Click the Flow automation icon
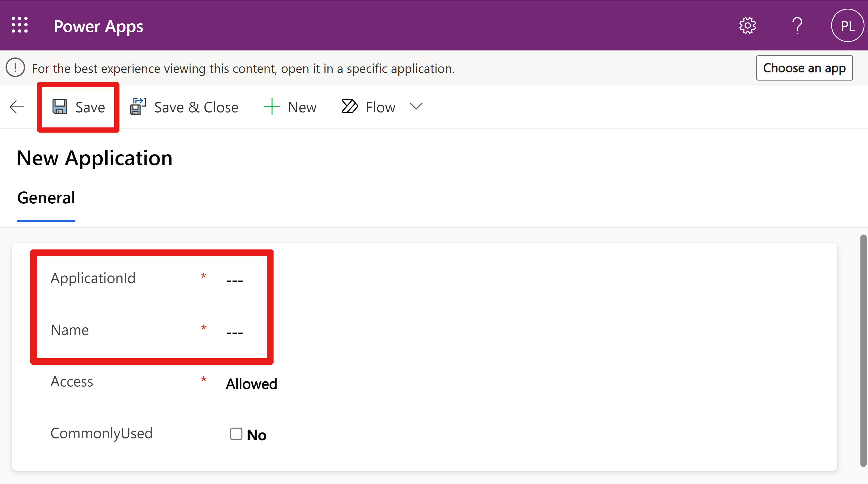This screenshot has height=484, width=868. (x=349, y=107)
